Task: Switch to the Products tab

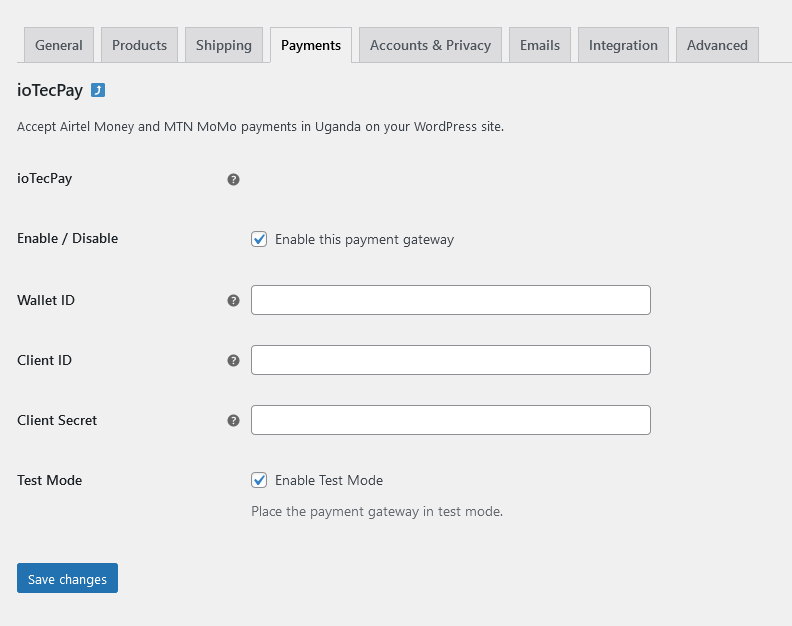Action: coord(139,45)
